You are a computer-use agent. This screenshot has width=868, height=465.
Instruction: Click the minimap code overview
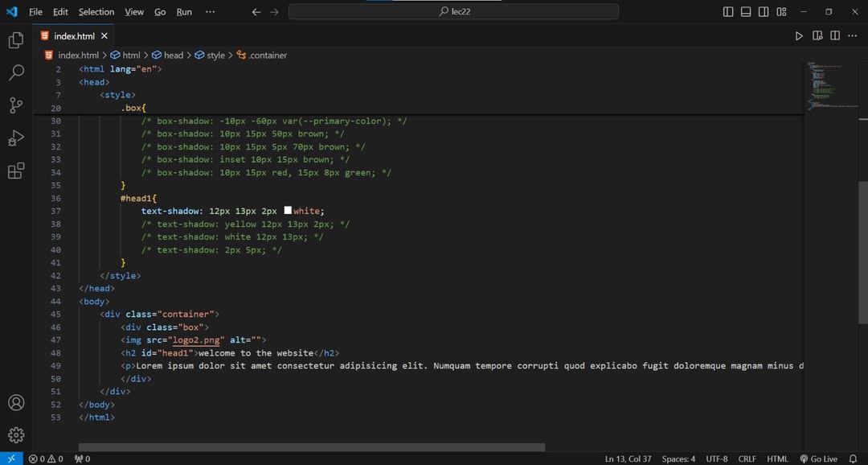tap(832, 86)
